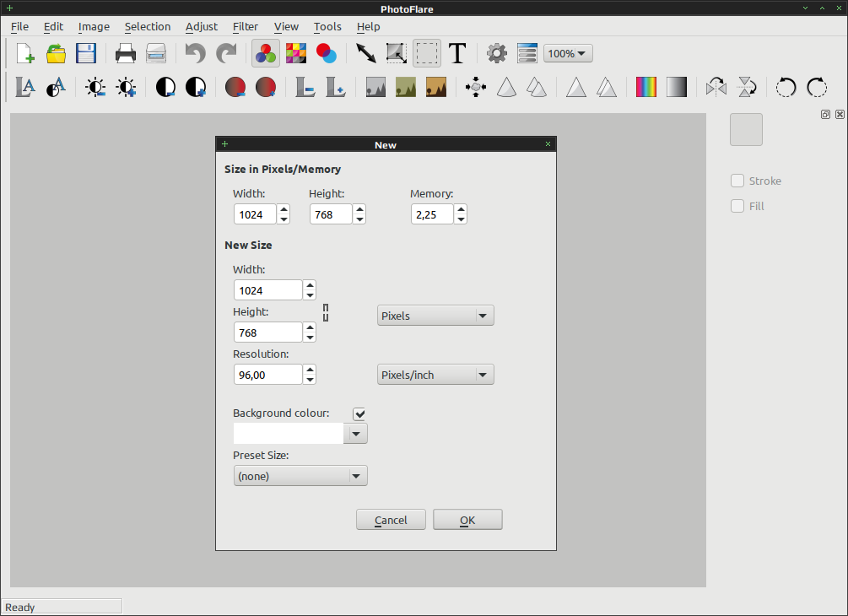848x616 pixels.
Task: Open the background colour dropdown arrow
Action: [356, 434]
